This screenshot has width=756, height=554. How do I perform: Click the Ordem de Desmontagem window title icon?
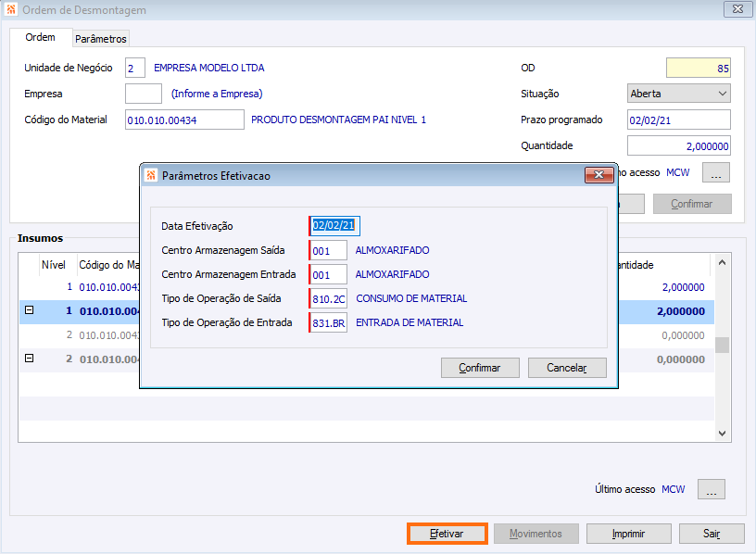click(x=11, y=9)
